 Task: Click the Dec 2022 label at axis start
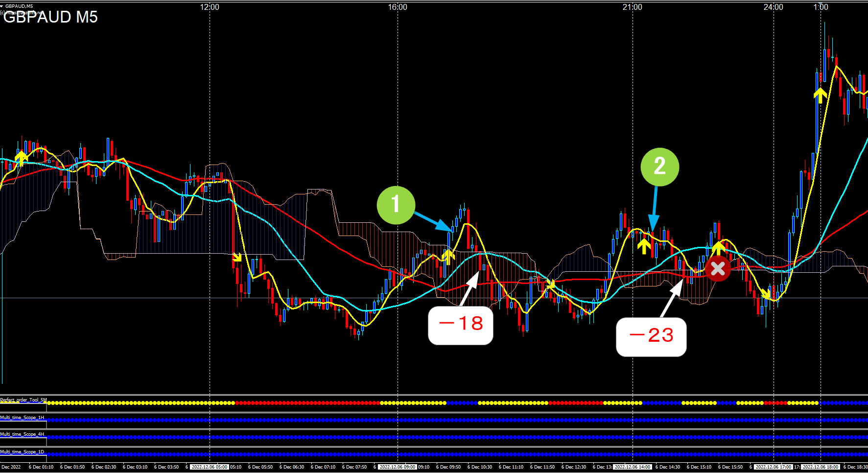(x=10, y=467)
